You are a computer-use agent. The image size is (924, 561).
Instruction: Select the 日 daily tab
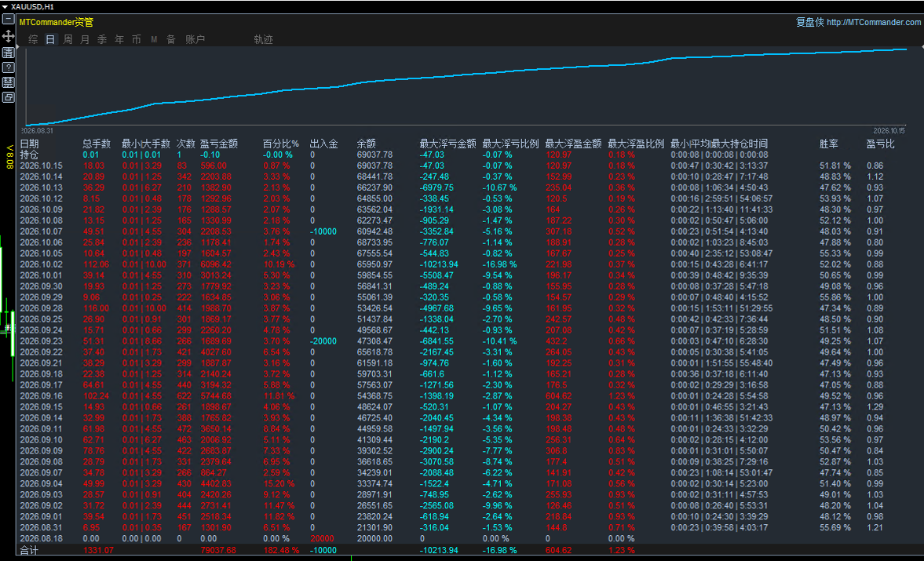[50, 39]
